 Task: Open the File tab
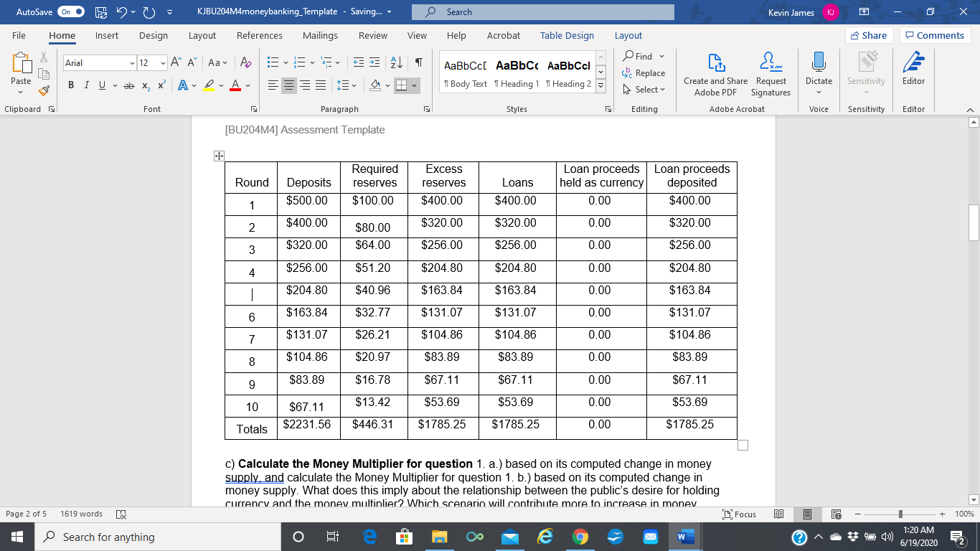19,35
